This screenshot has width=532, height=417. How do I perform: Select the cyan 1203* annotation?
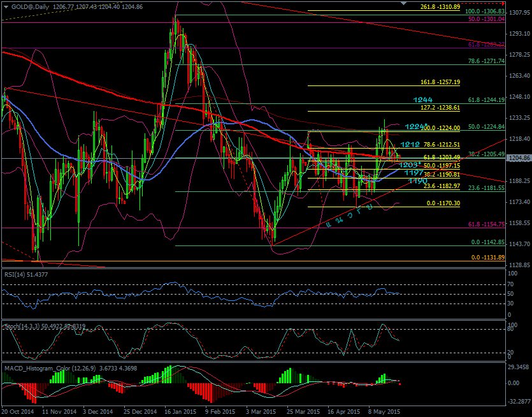coord(410,165)
